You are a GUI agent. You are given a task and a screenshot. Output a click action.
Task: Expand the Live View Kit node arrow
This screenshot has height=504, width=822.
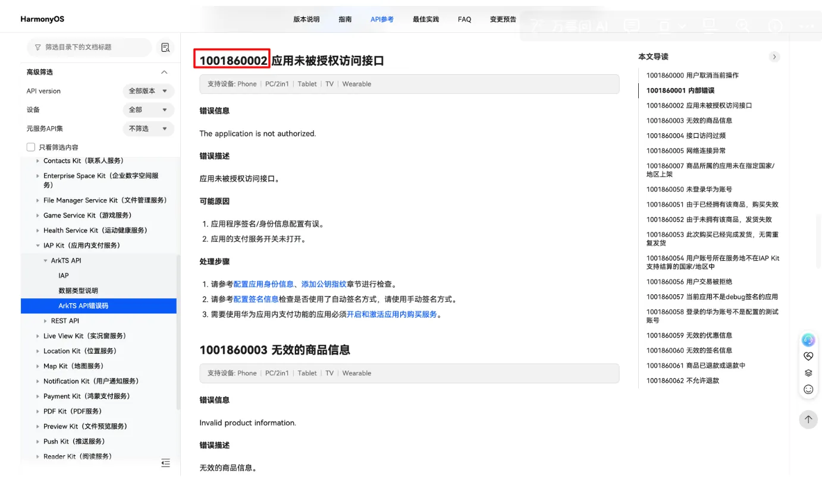click(x=38, y=336)
